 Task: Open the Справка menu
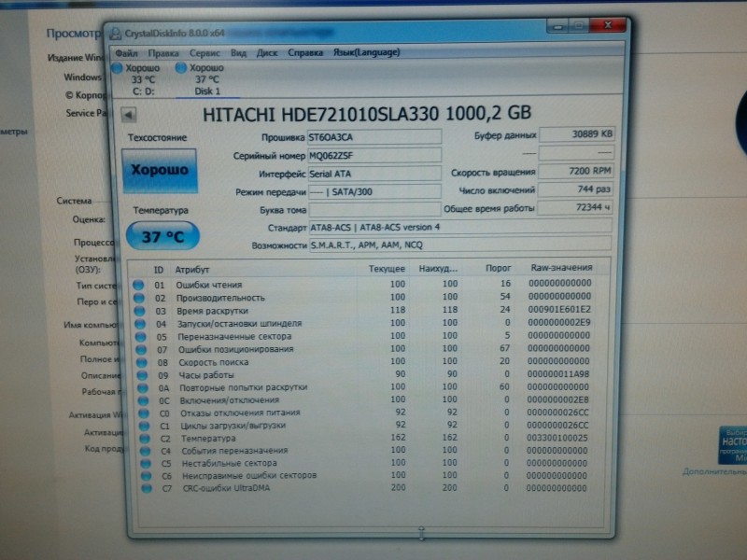coord(305,52)
